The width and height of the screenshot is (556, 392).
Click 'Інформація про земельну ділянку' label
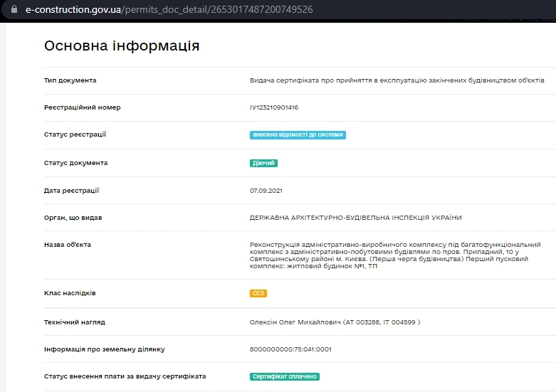point(104,349)
